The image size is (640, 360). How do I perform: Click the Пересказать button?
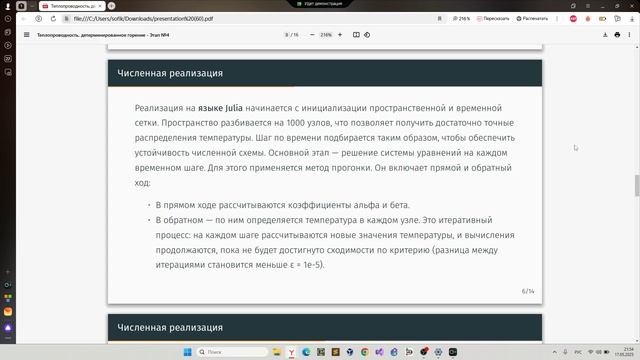[x=493, y=19]
